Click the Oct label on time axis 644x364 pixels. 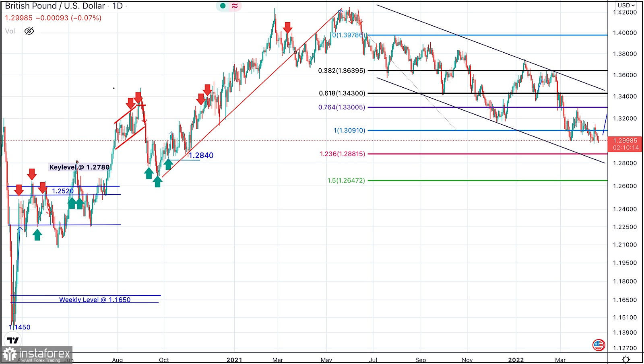tap(164, 360)
